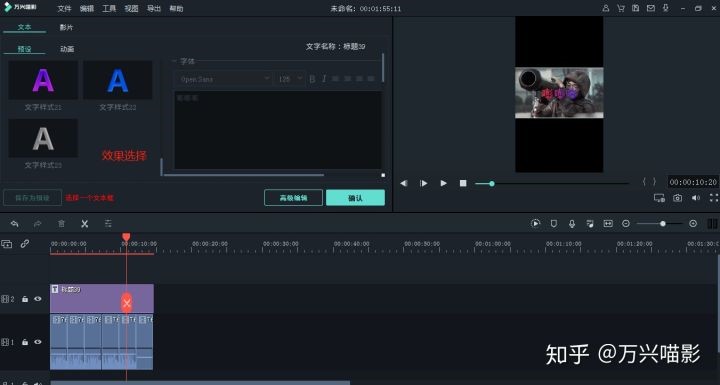
Task: Zoom out timeline minus button
Action: tap(626, 224)
